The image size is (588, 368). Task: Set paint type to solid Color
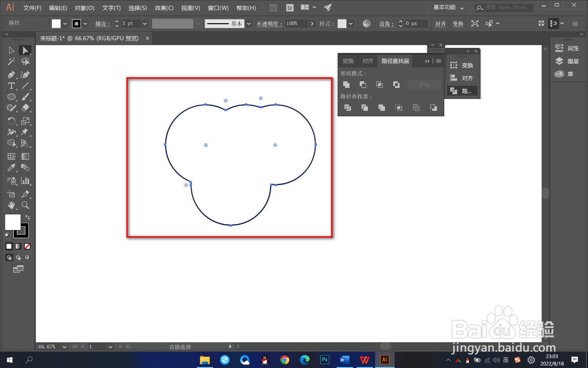coord(9,246)
